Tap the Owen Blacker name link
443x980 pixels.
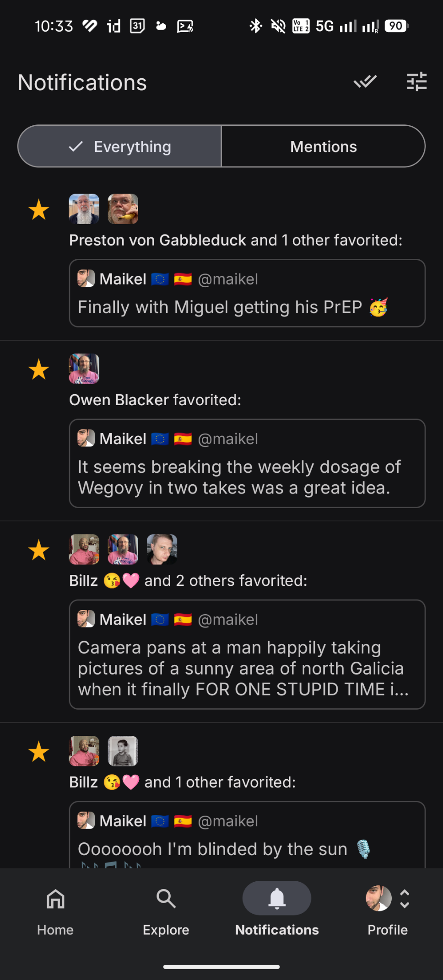[119, 400]
